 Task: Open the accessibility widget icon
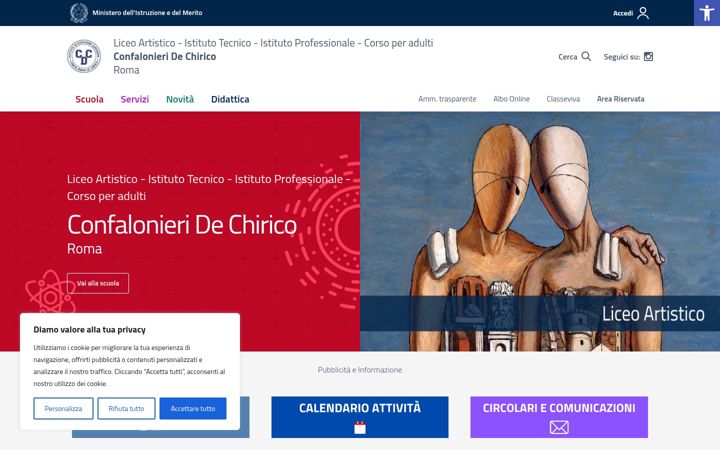point(707,13)
